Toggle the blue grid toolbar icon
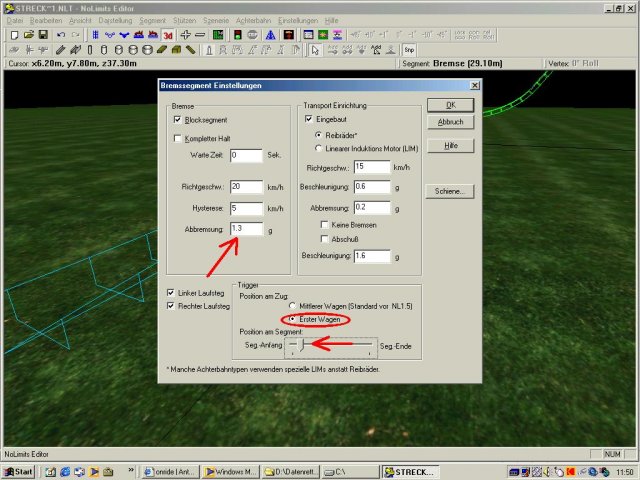 click(96, 35)
